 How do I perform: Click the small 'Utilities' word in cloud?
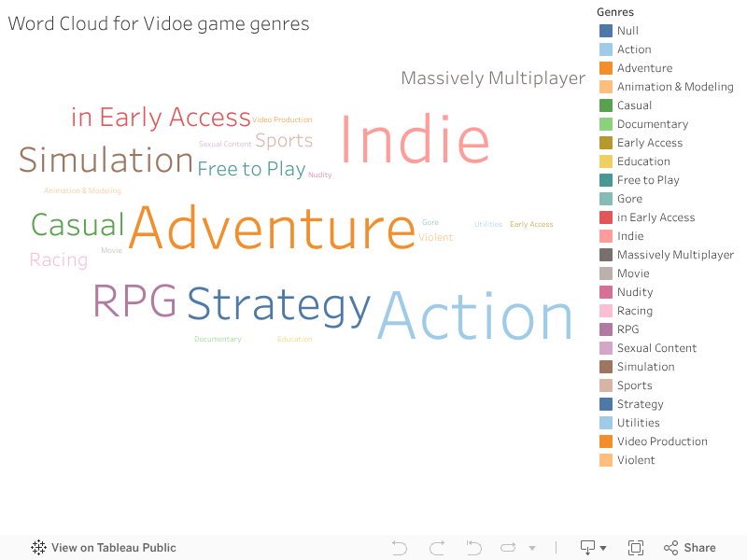click(488, 224)
